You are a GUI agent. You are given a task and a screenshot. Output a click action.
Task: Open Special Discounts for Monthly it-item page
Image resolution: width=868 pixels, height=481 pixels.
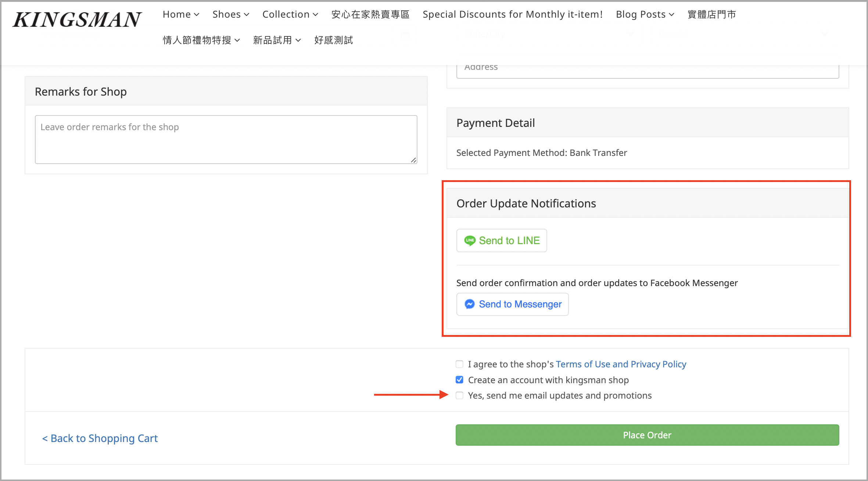[513, 14]
